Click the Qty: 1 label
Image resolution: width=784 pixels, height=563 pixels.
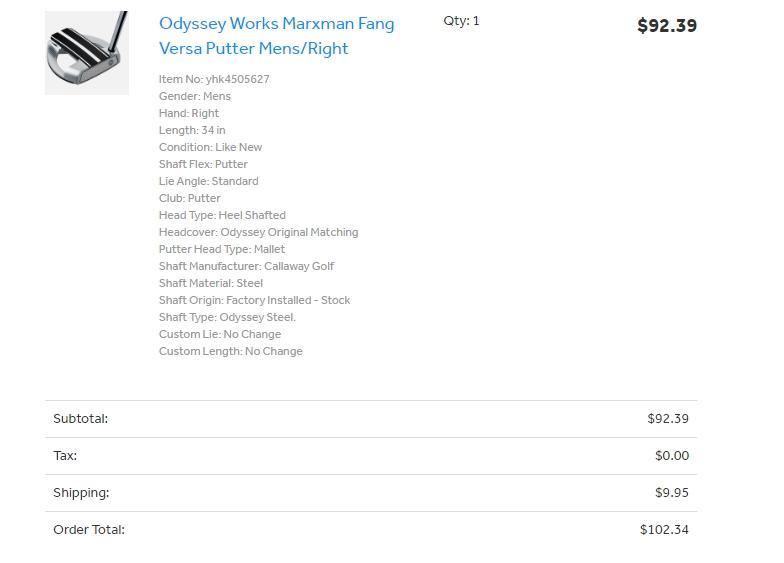(x=461, y=21)
